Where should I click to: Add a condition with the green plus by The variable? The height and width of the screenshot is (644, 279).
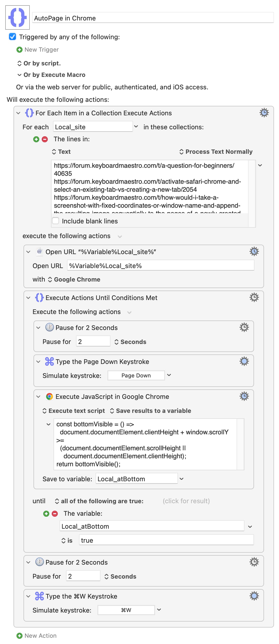click(x=46, y=513)
